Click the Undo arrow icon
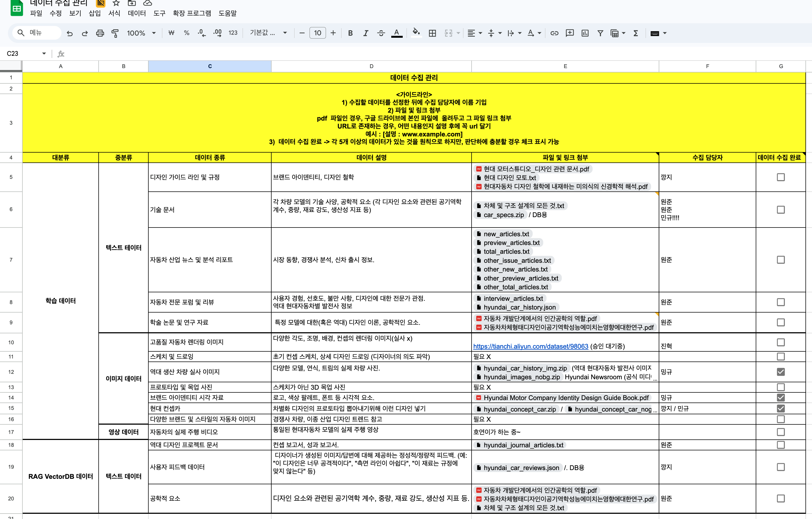 pyautogui.click(x=70, y=33)
